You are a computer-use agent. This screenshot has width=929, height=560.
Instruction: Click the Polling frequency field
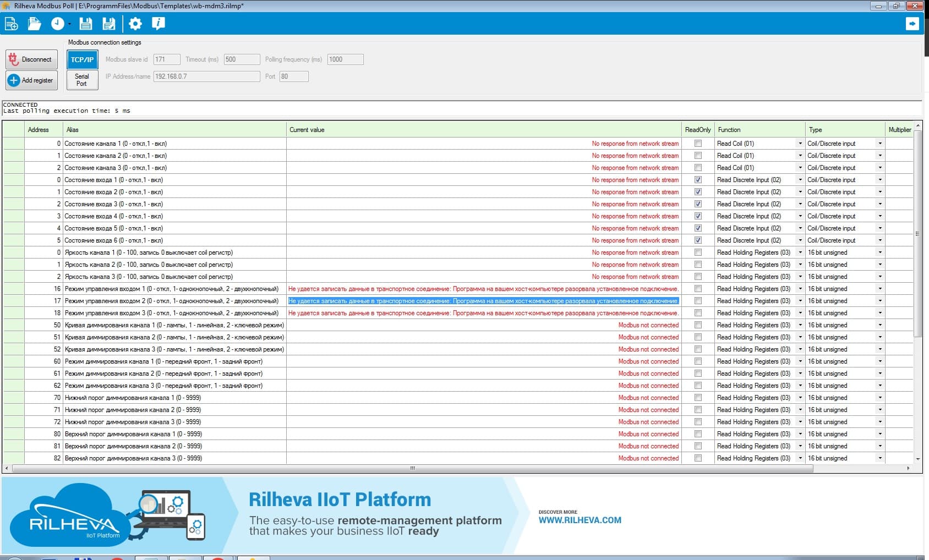coord(345,59)
